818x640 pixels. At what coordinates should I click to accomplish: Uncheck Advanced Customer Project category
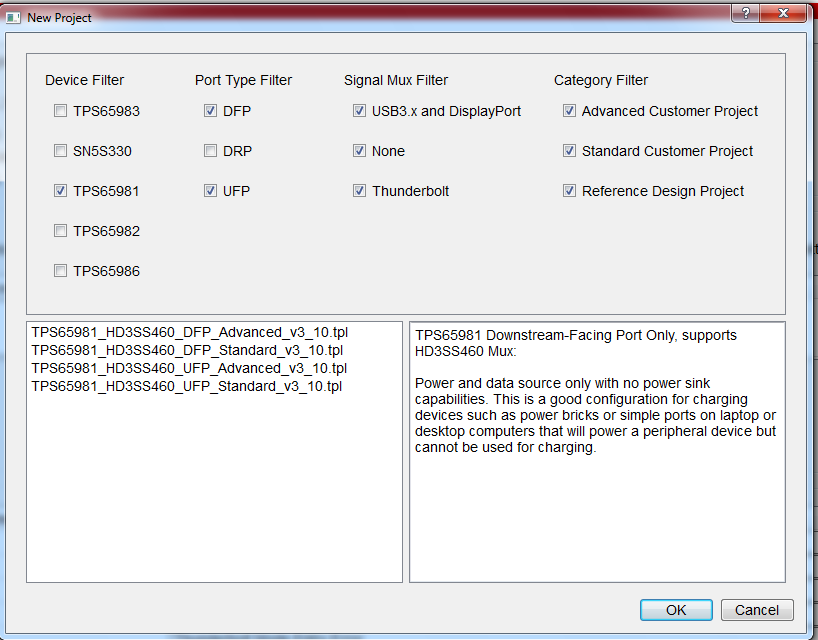coord(569,111)
